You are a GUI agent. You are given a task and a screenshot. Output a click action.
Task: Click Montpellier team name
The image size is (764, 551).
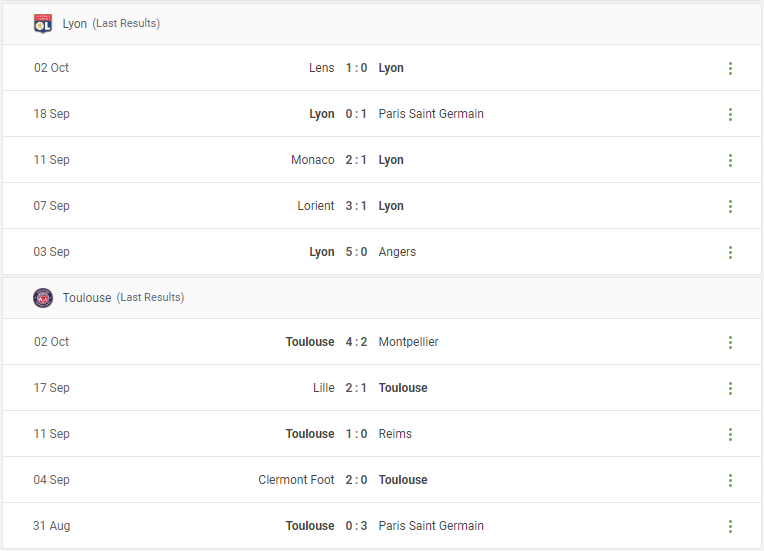pyautogui.click(x=408, y=342)
